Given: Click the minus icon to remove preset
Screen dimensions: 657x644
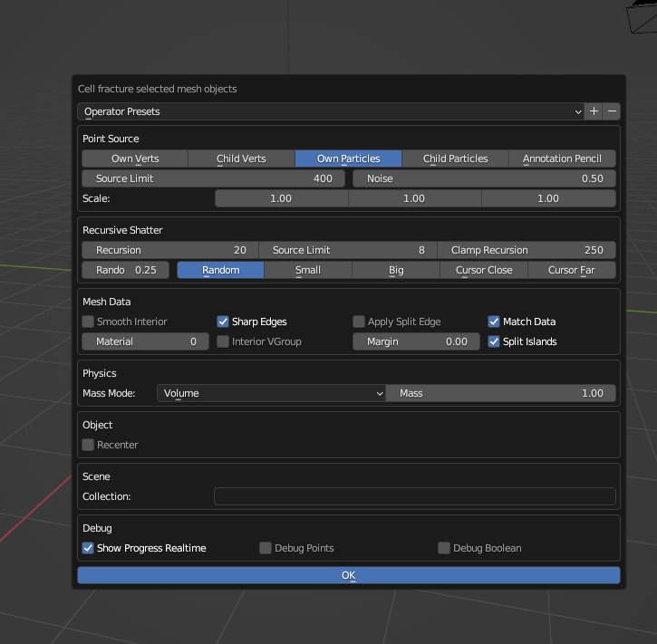Looking at the screenshot, I should (613, 111).
